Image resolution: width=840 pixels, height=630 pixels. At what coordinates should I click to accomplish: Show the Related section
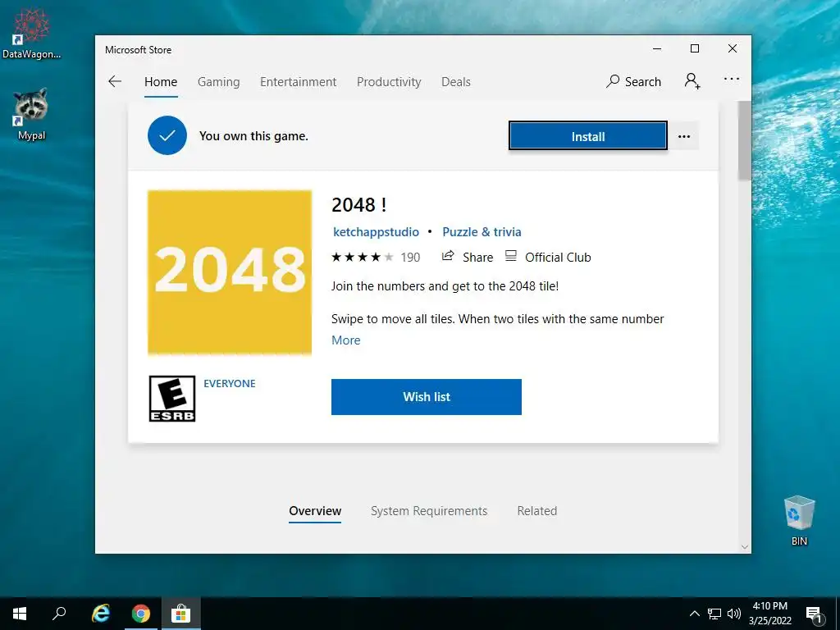536,511
